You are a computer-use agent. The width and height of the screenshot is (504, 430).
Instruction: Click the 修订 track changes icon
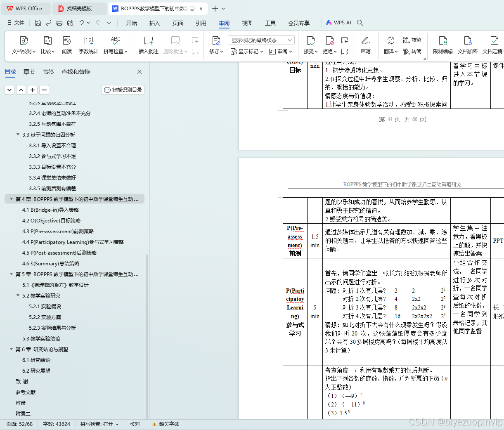click(x=216, y=40)
